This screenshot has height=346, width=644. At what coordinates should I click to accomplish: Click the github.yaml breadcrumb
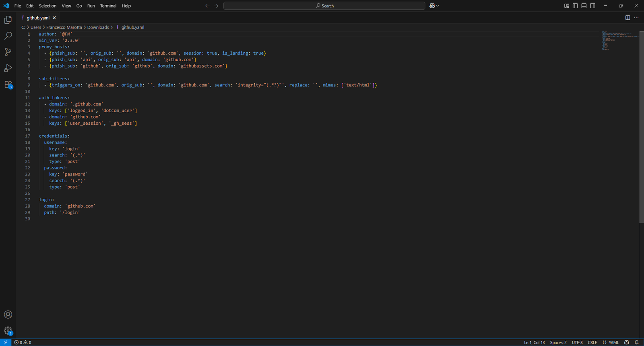click(x=132, y=27)
